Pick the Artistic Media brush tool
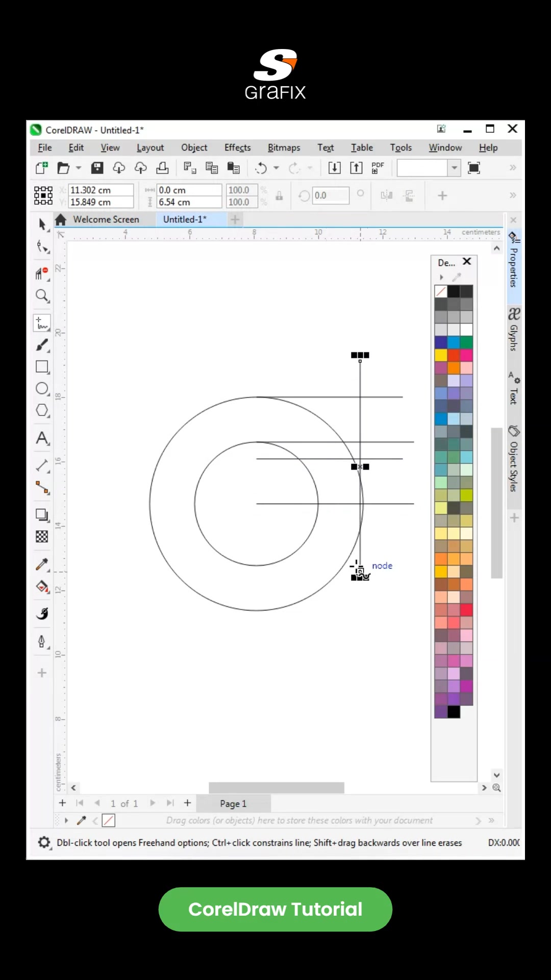 pyautogui.click(x=42, y=346)
